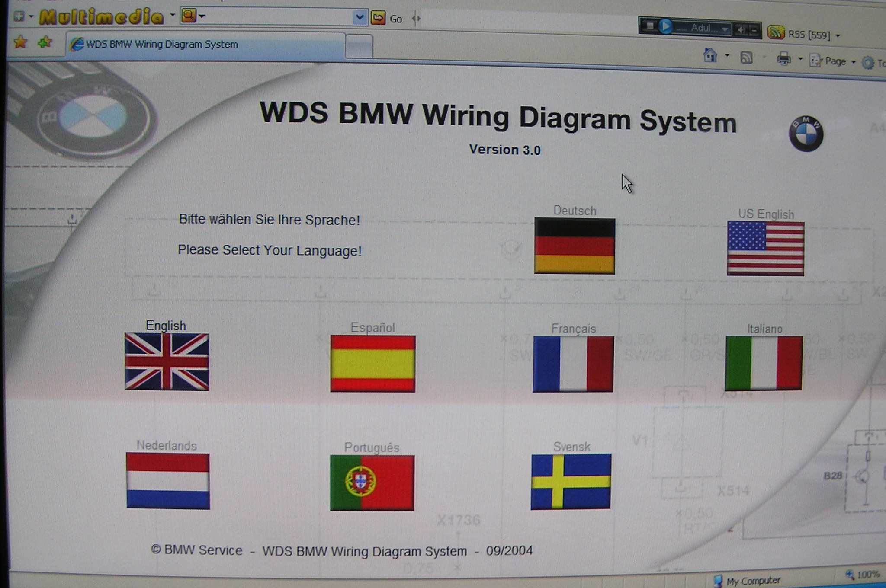Select the Italian flag for Italiano

764,363
